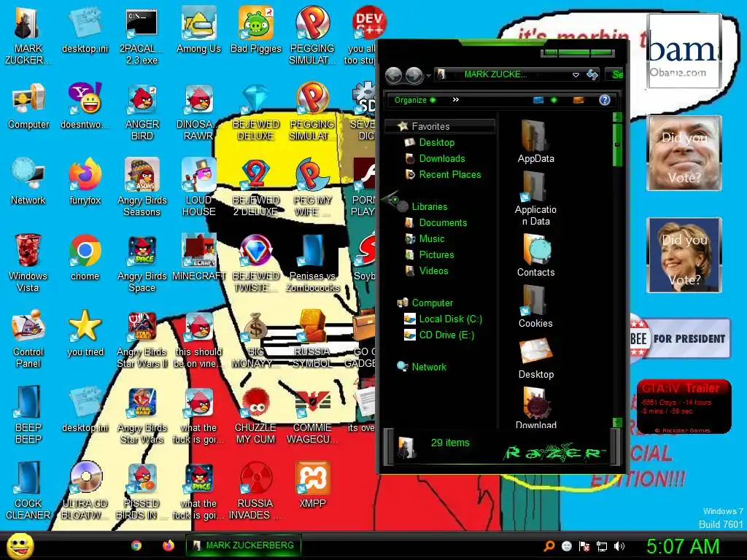Select the Windows Vista recycle bin icon
747x560 pixels.
(x=28, y=264)
